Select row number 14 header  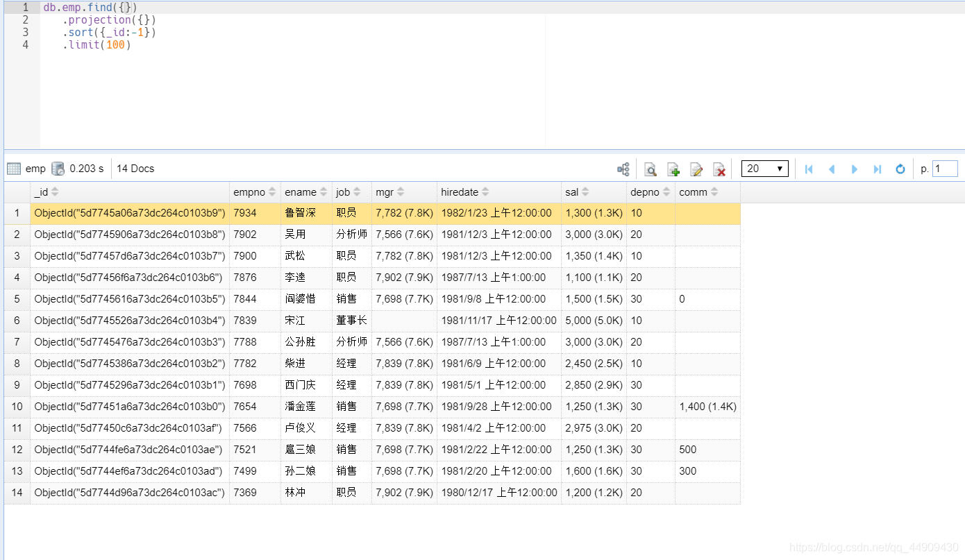coord(17,493)
